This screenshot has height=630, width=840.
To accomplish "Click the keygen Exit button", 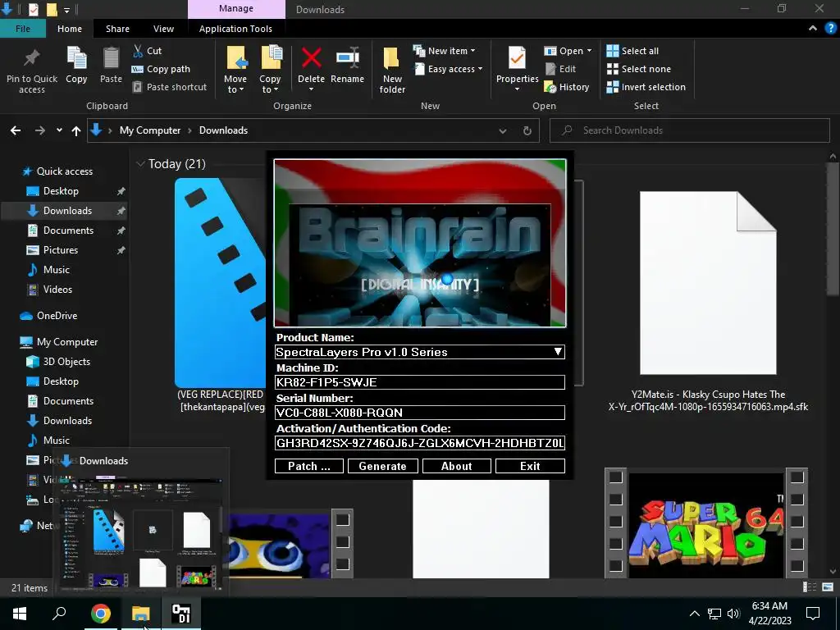I will coord(530,466).
